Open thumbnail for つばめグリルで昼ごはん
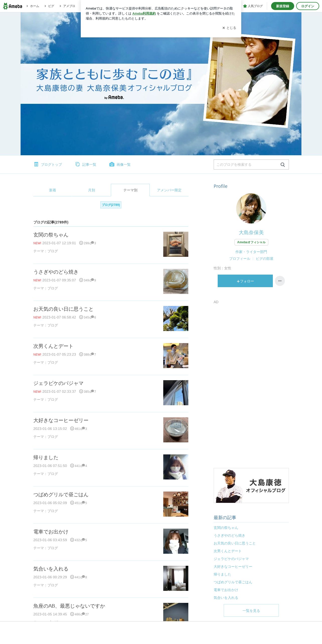The height and width of the screenshot is (644, 322). click(x=176, y=504)
